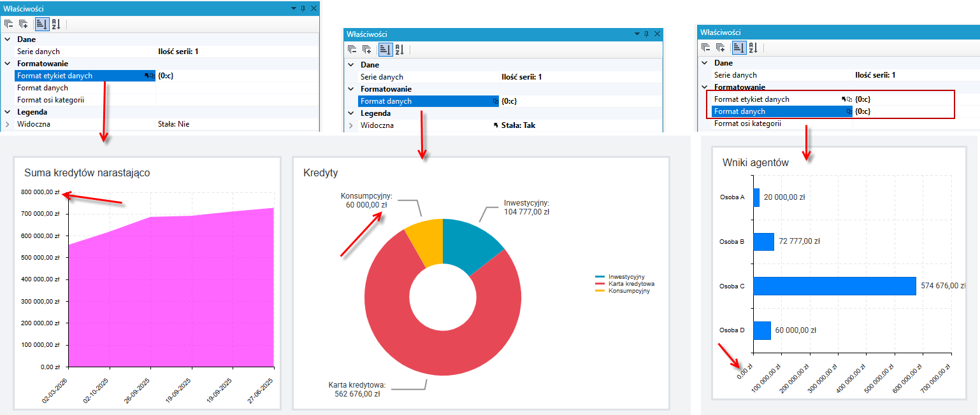Pin the left Właściwości panel
Image resolution: width=980 pixels, height=415 pixels.
(x=303, y=8)
